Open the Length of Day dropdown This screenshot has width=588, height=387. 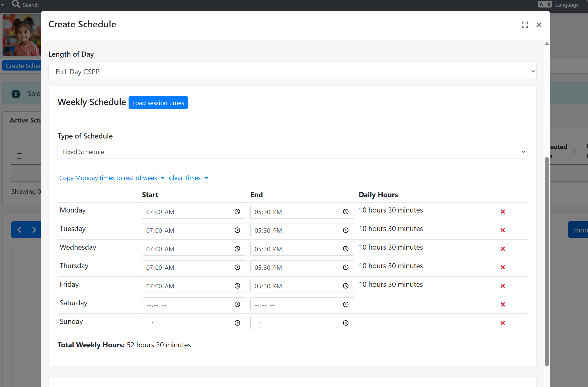tap(292, 71)
